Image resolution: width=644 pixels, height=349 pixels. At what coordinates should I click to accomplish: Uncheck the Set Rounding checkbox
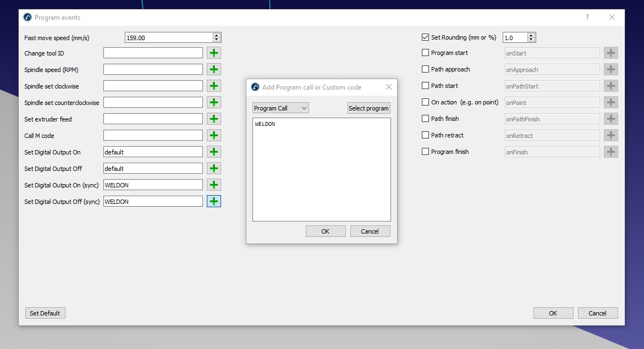coord(426,37)
